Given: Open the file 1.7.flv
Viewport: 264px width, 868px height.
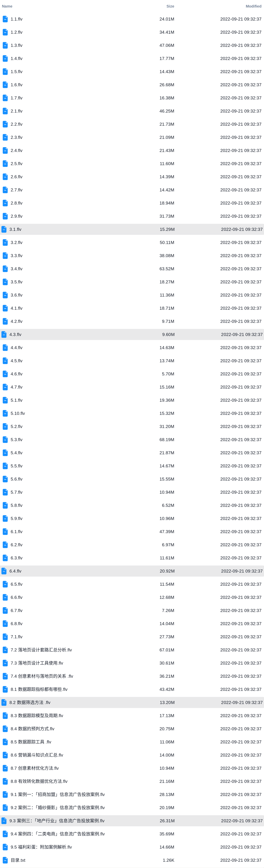Looking at the screenshot, I should click(x=17, y=98).
